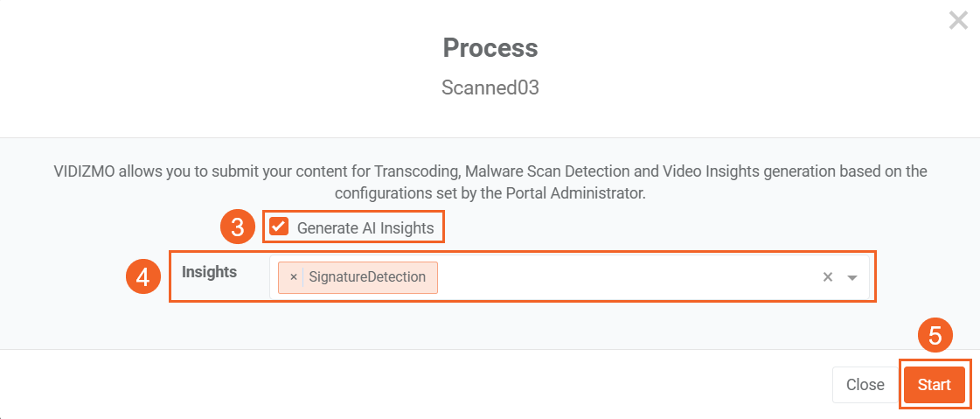Click the Process dialog title
Screen dimensions: 980x419
490,47
